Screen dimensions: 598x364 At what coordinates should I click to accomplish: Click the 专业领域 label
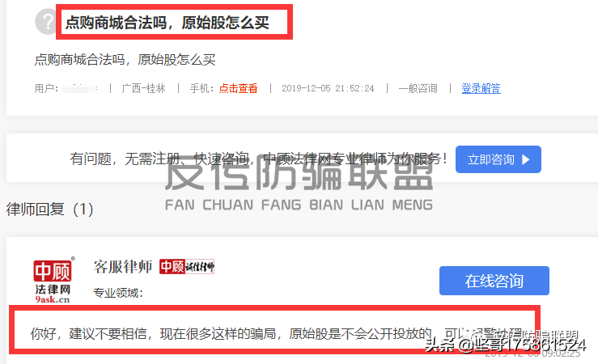tap(118, 293)
